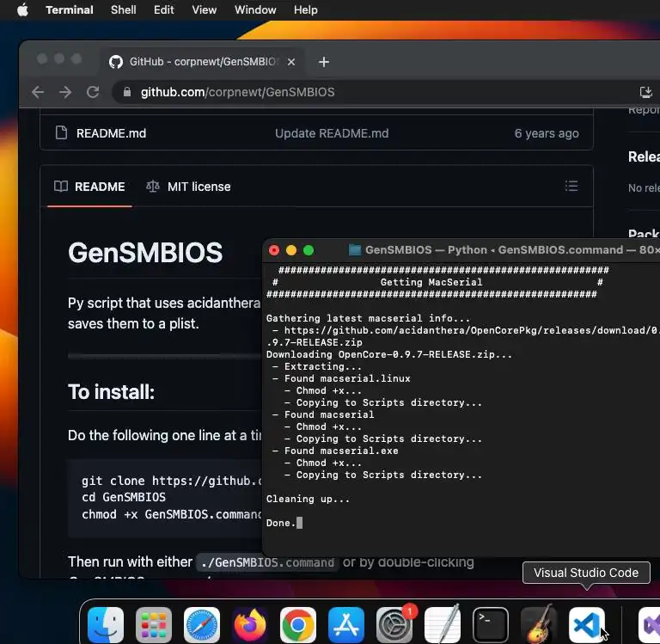Open the Terminal application menu
The image size is (660, 644).
click(x=70, y=9)
